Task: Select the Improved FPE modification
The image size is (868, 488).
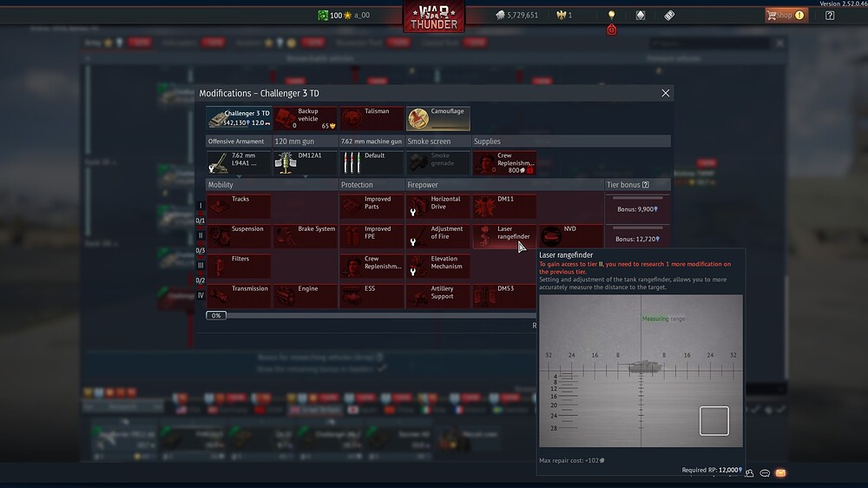Action: coord(372,235)
